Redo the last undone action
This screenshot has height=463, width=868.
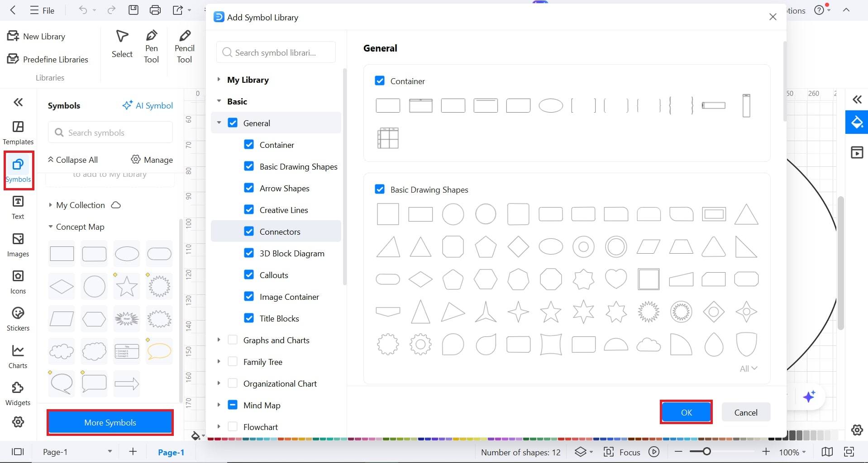111,10
